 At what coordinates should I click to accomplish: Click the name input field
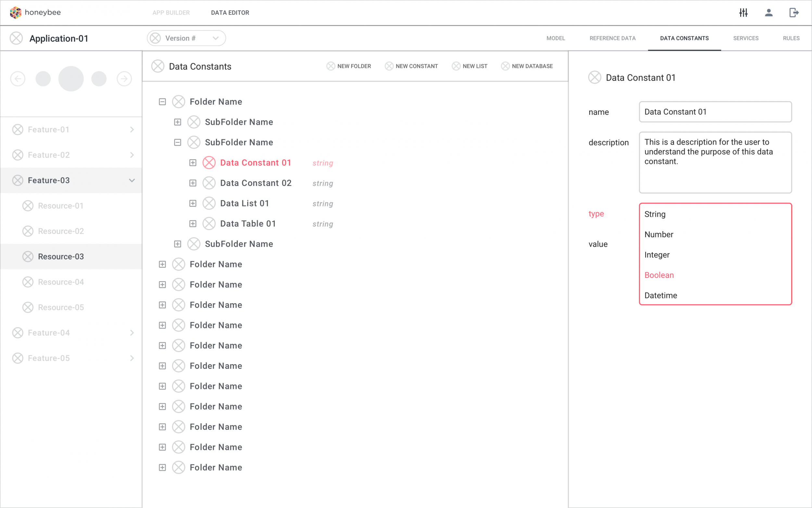[x=715, y=112]
